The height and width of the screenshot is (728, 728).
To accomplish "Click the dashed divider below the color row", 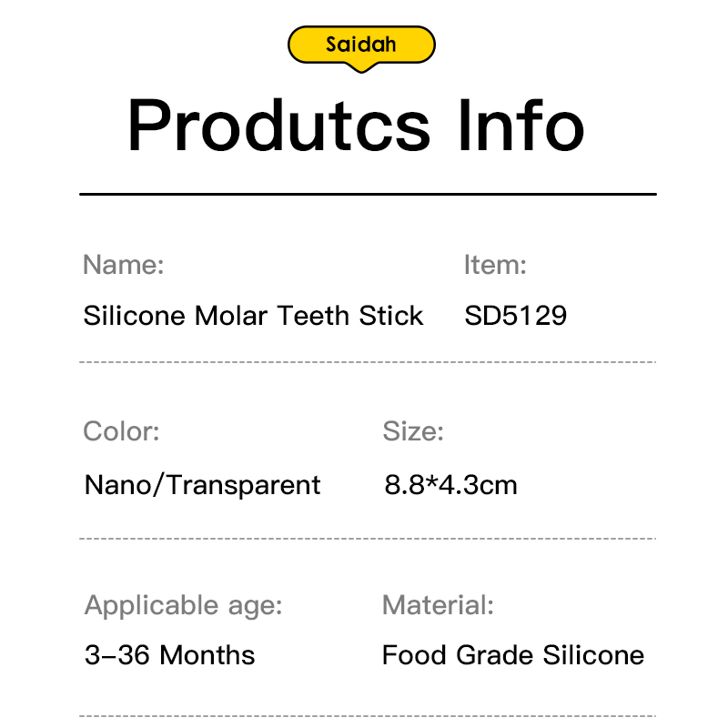I will tap(368, 539).
